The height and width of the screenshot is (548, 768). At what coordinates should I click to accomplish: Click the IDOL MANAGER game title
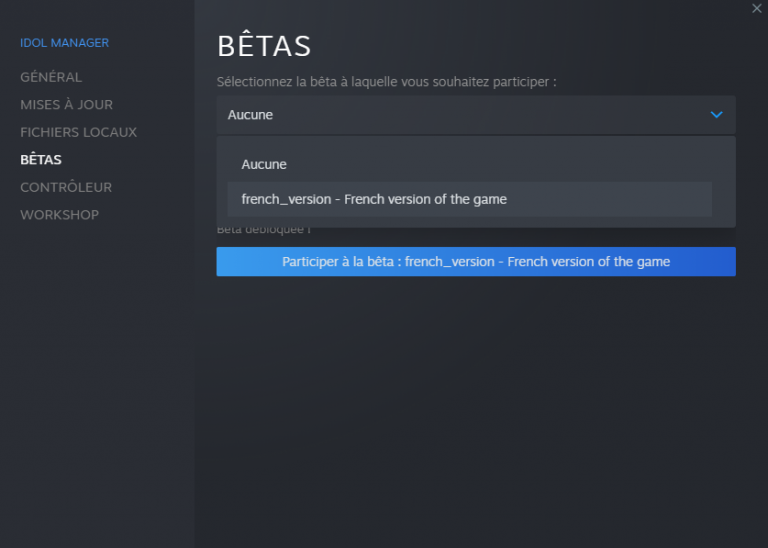[65, 43]
